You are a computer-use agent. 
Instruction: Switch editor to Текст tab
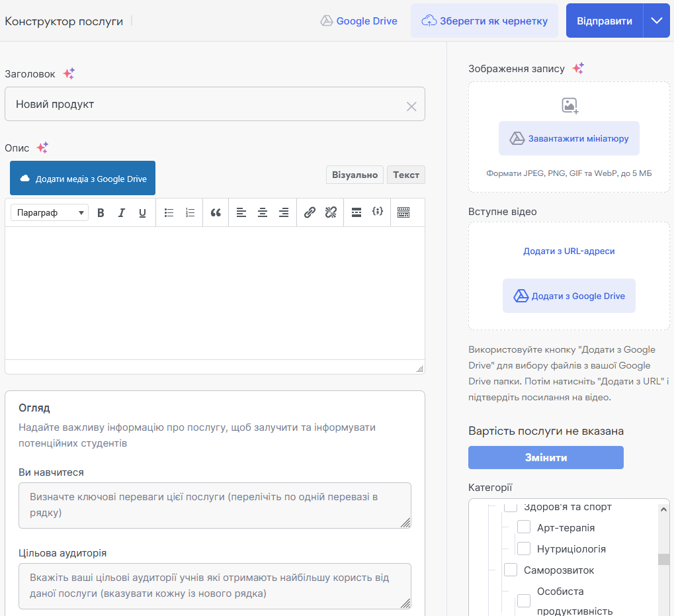405,175
